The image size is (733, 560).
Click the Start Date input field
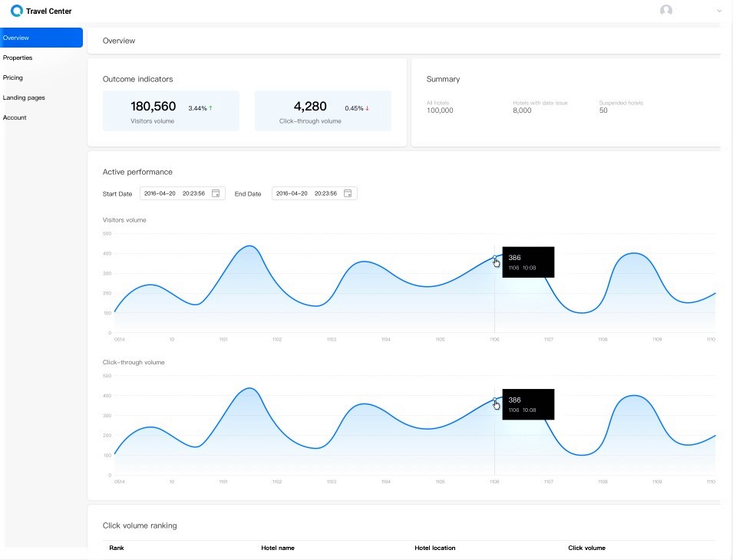click(x=183, y=193)
